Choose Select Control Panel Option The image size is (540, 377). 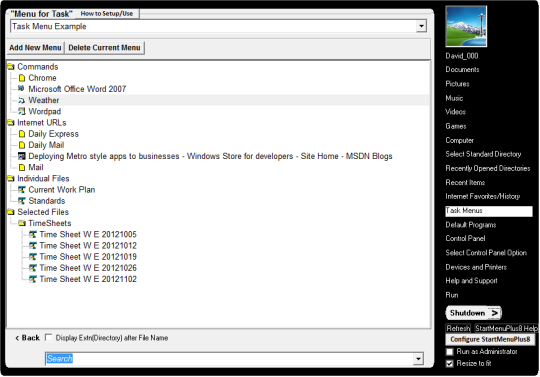[486, 253]
